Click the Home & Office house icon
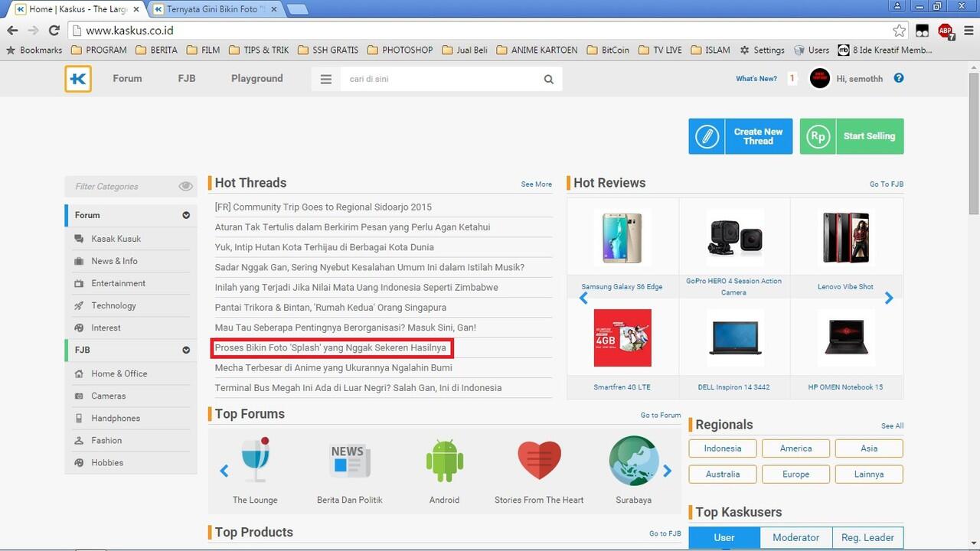Screen dimensions: 980x551 click(x=79, y=373)
